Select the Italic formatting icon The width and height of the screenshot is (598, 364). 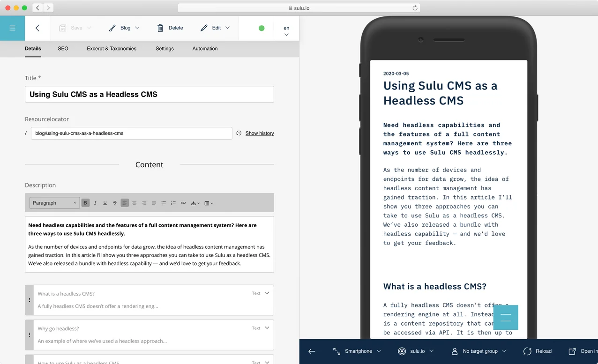pyautogui.click(x=95, y=202)
